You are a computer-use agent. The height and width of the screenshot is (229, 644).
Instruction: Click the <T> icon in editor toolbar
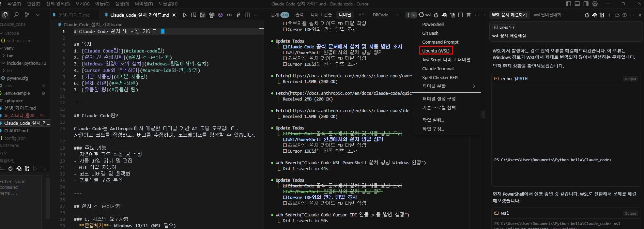229,15
